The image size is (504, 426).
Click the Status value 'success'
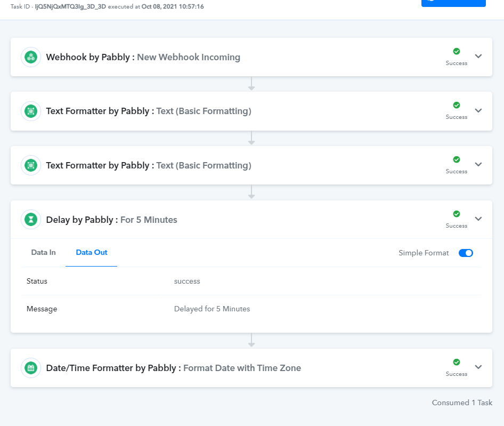pyautogui.click(x=187, y=281)
